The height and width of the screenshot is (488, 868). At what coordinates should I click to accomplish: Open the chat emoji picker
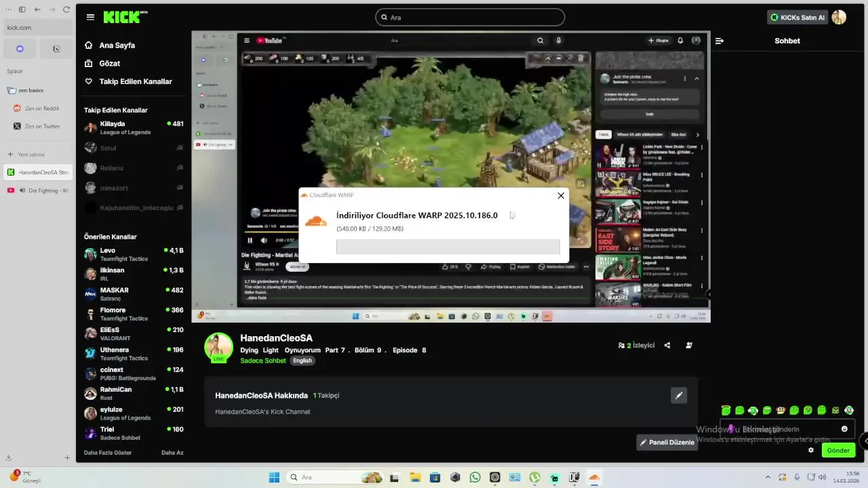(x=844, y=429)
